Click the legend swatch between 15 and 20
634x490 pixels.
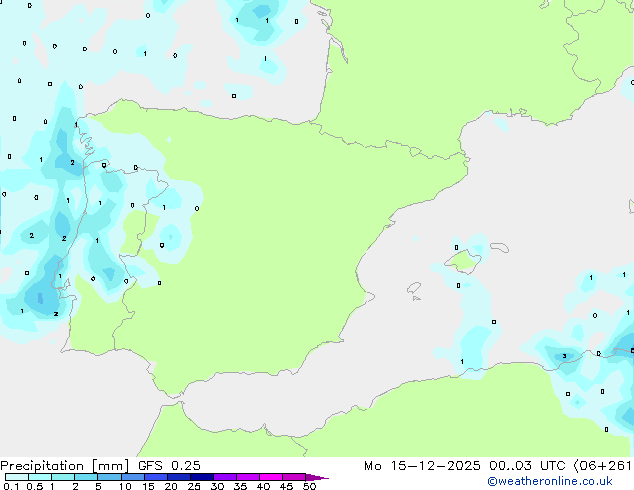pyautogui.click(x=155, y=477)
